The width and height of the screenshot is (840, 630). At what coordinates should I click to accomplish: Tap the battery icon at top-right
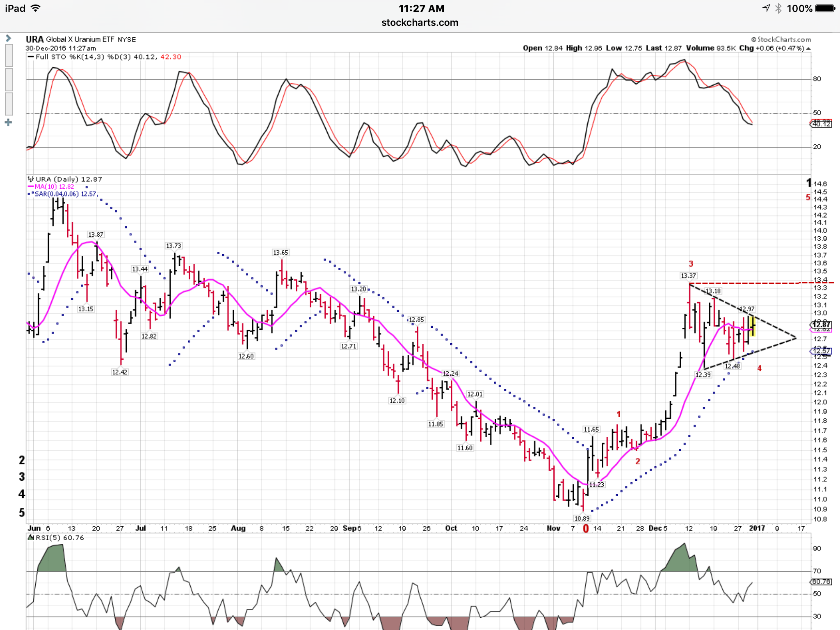(x=825, y=8)
